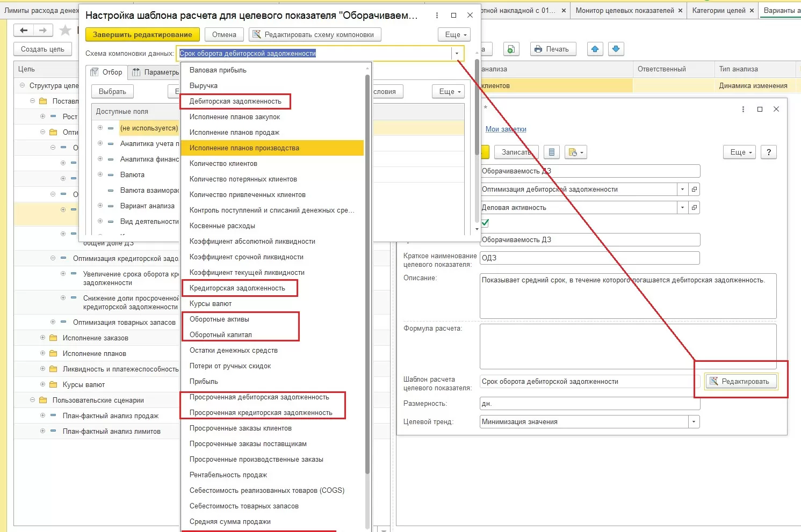
Task: Click the forward navigation arrow
Action: pos(43,31)
